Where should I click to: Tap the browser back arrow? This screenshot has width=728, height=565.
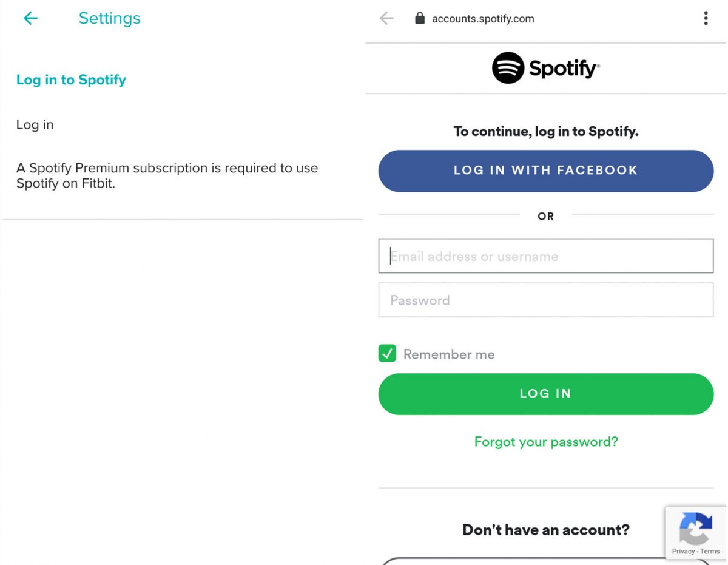pyautogui.click(x=386, y=18)
